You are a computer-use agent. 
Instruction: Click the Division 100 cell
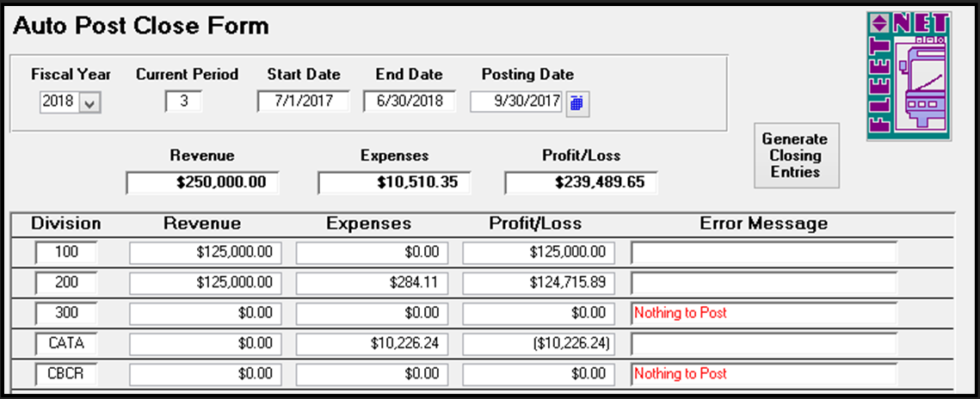pyautogui.click(x=66, y=252)
